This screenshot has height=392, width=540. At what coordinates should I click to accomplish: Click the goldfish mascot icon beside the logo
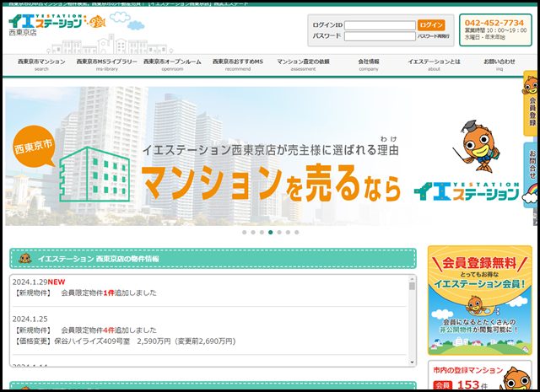click(98, 22)
